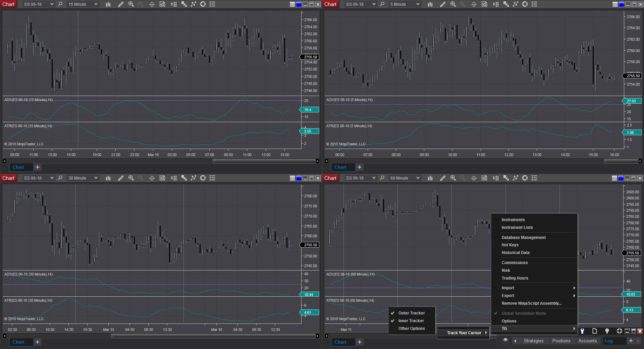This screenshot has height=349, width=644.
Task: Choose Database Management menu entry
Action: coord(534,238)
